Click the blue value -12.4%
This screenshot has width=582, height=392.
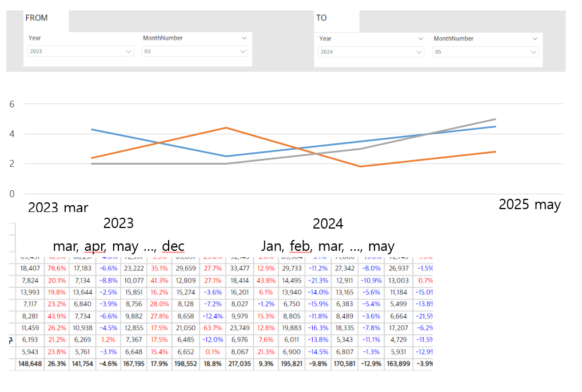coord(213,316)
